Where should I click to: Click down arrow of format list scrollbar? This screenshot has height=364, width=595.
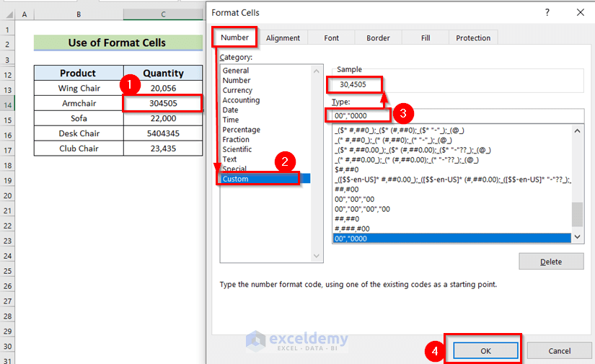[577, 236]
